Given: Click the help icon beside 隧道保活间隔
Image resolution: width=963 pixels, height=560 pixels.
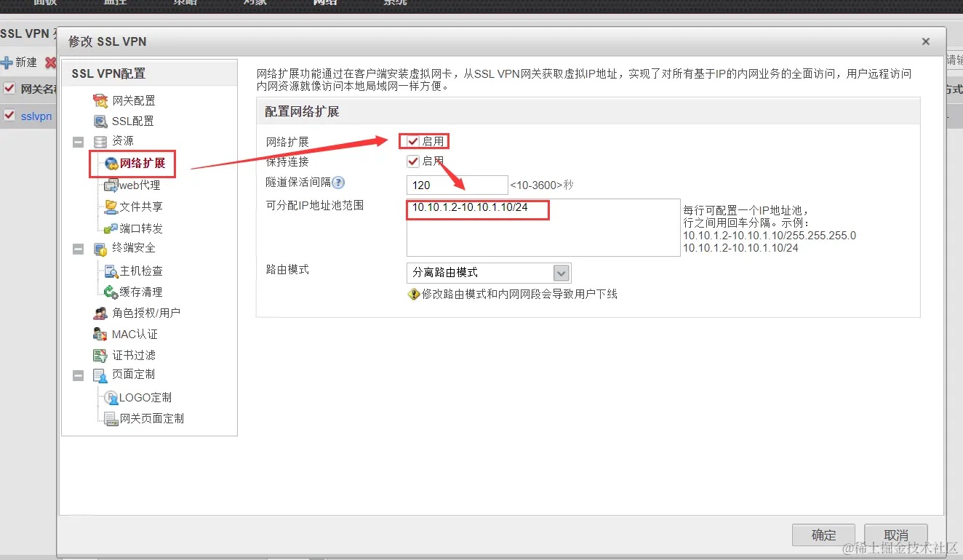Looking at the screenshot, I should point(338,183).
